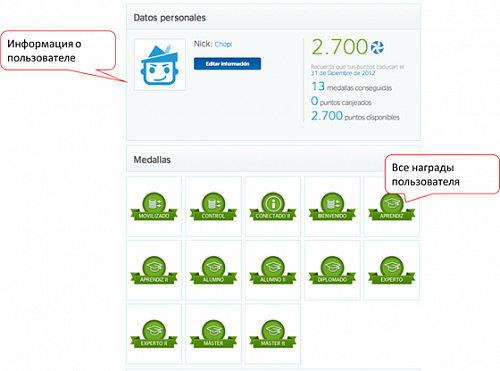Open the DIPLOMADO medal badge
The height and width of the screenshot is (371, 500).
[332, 270]
